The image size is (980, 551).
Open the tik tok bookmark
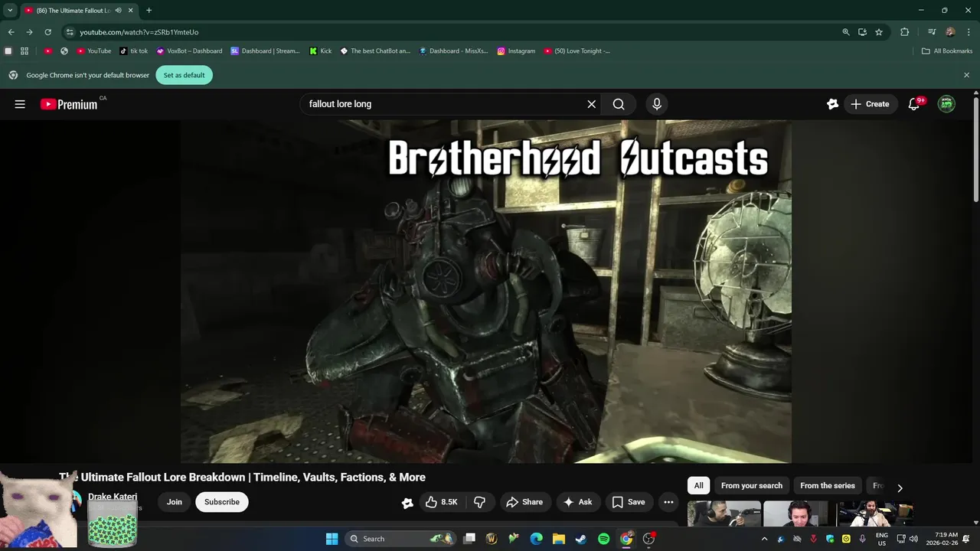[134, 51]
